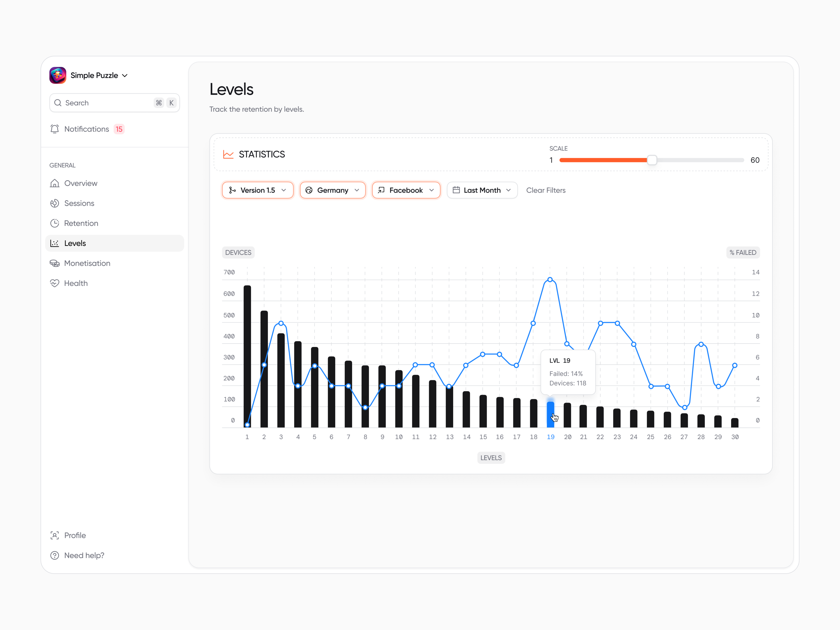The height and width of the screenshot is (630, 840).
Task: Click the peak line point at level 19
Action: (x=550, y=279)
